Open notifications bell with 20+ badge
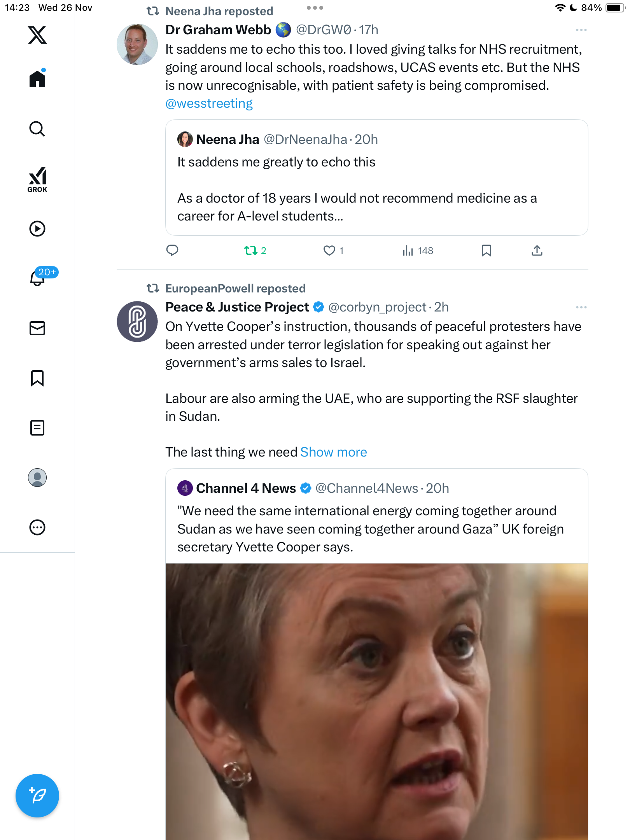 (x=38, y=278)
